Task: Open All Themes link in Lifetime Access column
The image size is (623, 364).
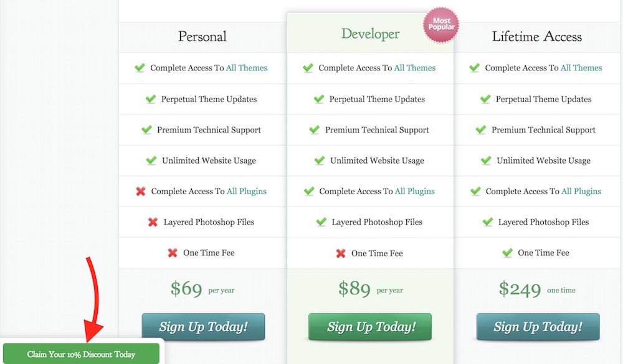Action: (x=581, y=68)
